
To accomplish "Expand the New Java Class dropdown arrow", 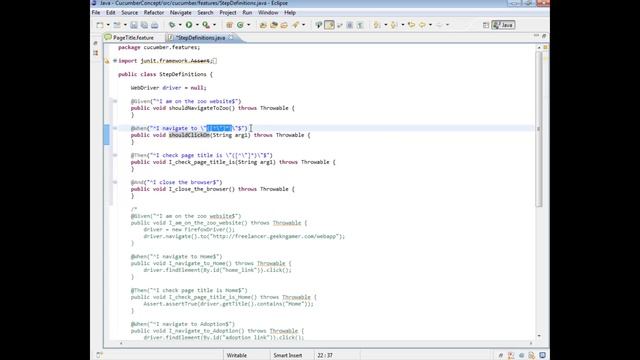I will pyautogui.click(x=249, y=25).
